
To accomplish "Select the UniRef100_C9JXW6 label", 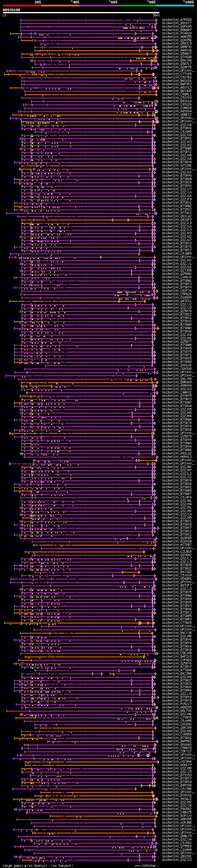I will (x=177, y=789).
